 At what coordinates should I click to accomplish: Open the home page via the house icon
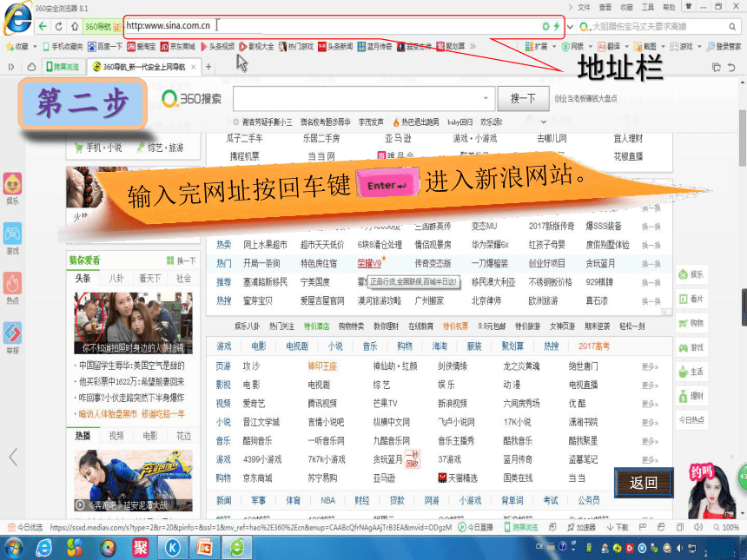click(x=75, y=26)
